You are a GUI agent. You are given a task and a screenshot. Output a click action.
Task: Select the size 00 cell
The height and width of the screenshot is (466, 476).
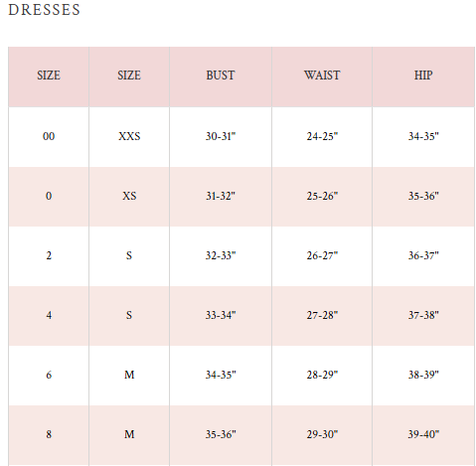[x=49, y=136]
